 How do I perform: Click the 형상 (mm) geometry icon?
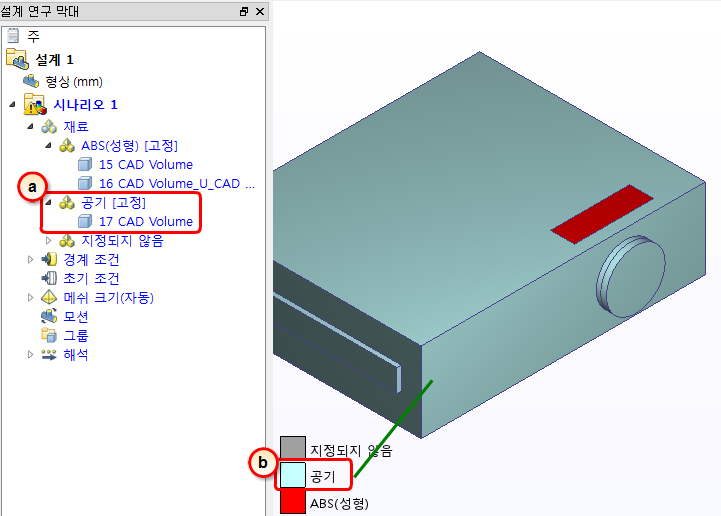coord(31,81)
